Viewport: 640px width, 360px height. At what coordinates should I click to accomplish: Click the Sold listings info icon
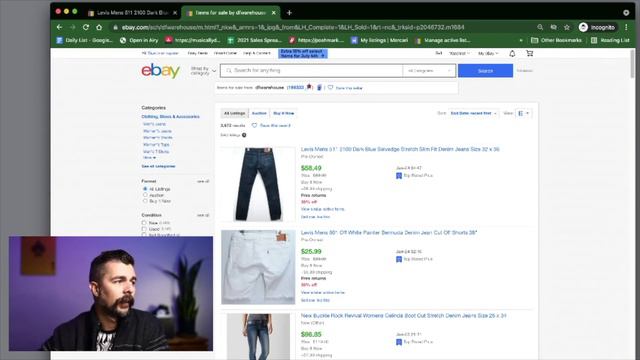tap(244, 135)
